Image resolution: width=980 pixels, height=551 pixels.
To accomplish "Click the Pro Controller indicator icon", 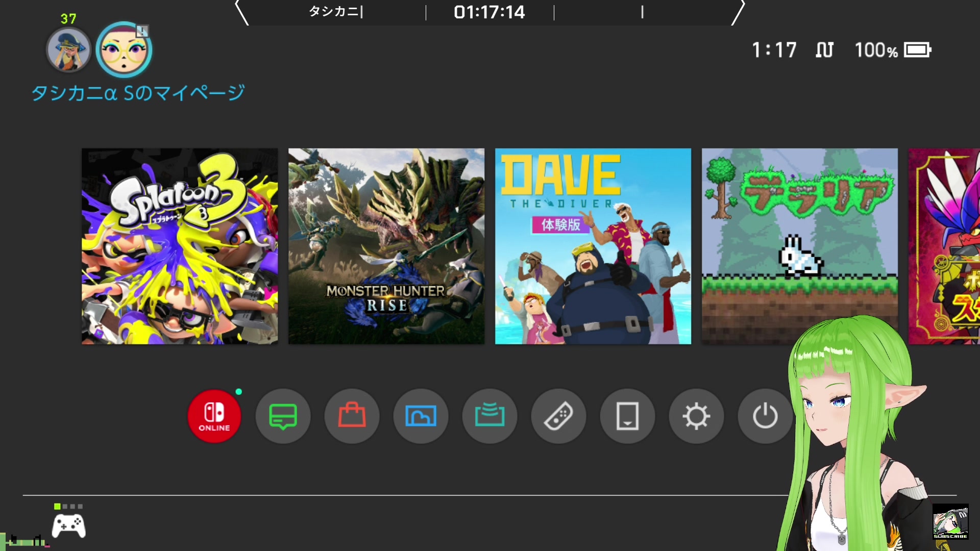I will [69, 525].
